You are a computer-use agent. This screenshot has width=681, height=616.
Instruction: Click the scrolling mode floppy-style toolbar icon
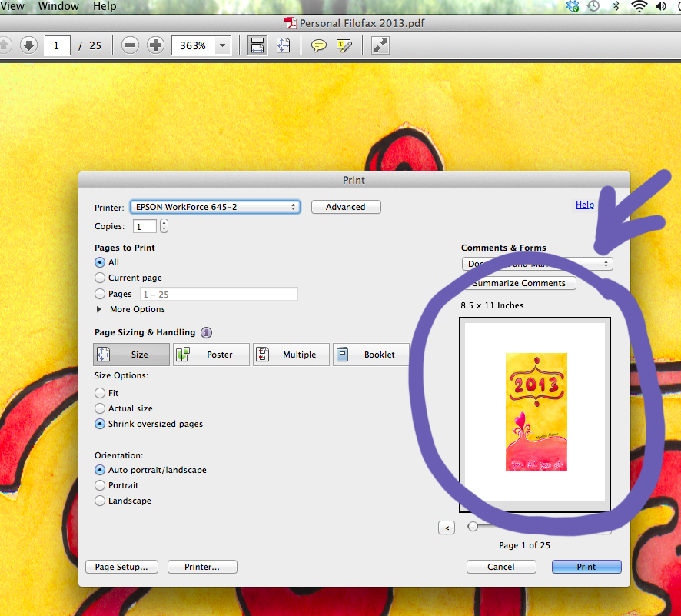click(x=257, y=45)
